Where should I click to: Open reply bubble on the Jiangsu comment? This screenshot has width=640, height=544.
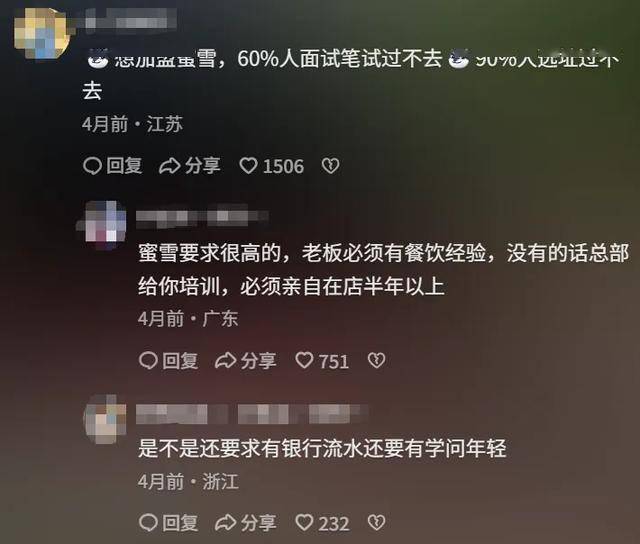point(92,166)
